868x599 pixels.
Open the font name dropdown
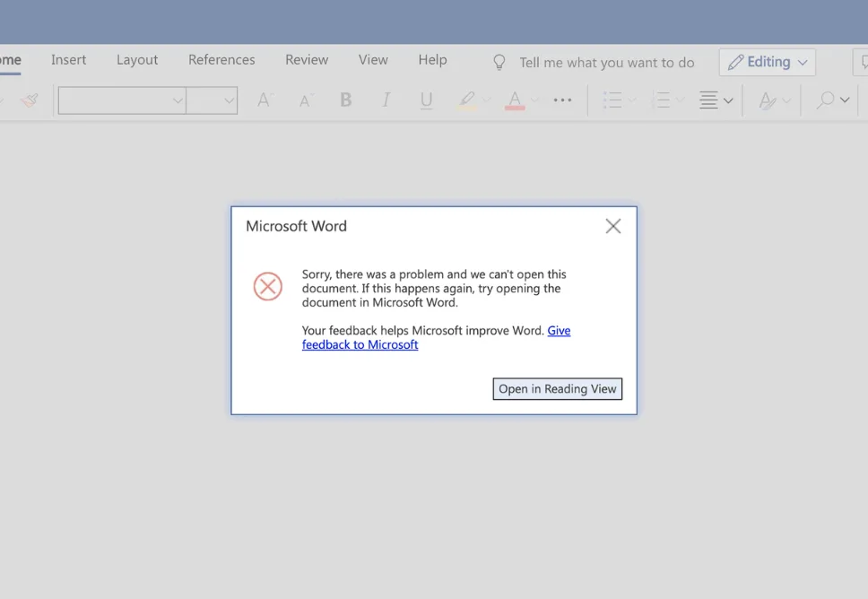178,100
